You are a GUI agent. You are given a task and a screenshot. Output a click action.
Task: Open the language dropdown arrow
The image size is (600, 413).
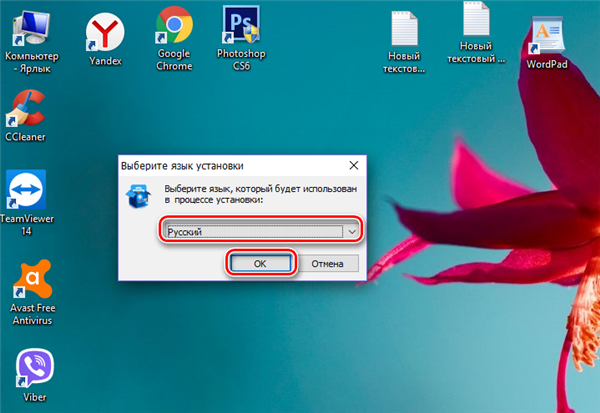click(x=352, y=232)
